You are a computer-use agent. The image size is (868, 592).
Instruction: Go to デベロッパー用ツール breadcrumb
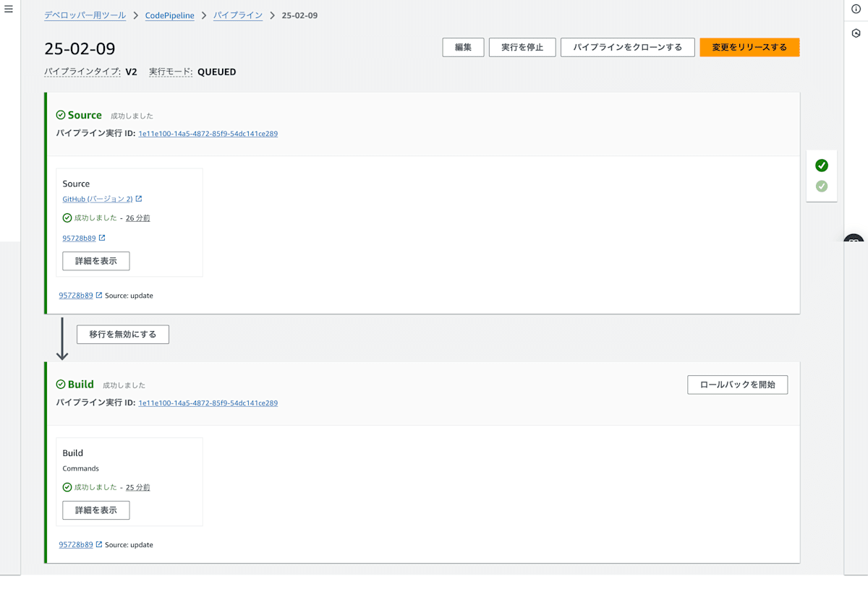85,15
